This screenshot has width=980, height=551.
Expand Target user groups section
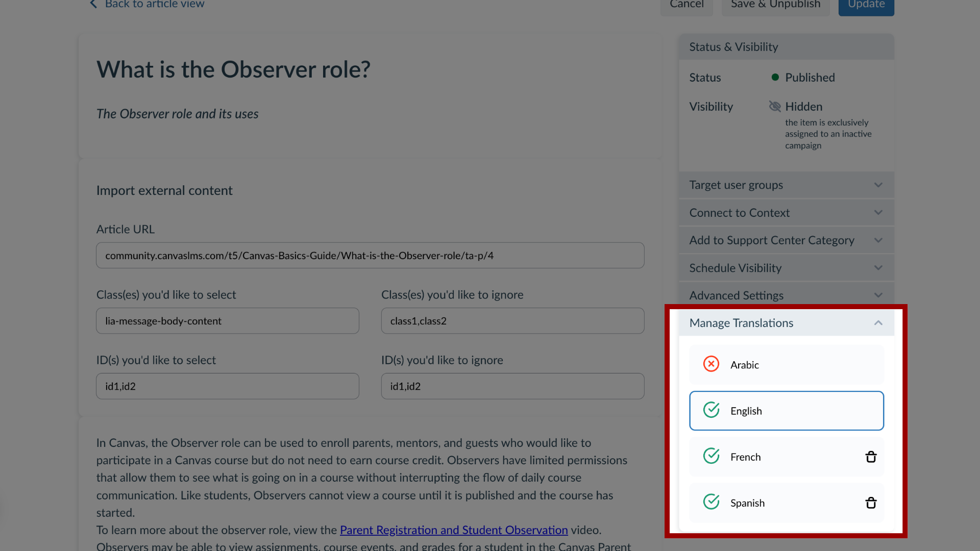787,185
